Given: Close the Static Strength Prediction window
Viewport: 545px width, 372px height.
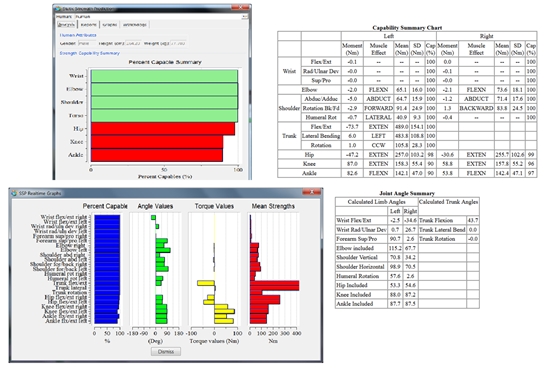Looking at the screenshot, I should click(x=241, y=8).
